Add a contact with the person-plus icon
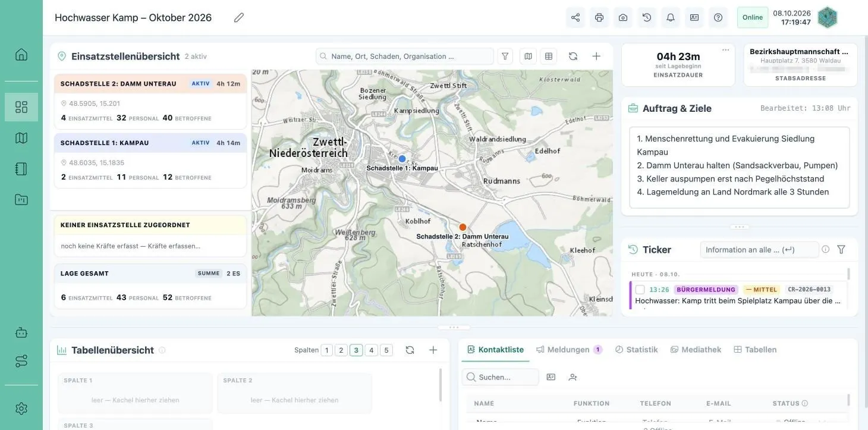Viewport: 868px width, 430px height. click(x=573, y=377)
